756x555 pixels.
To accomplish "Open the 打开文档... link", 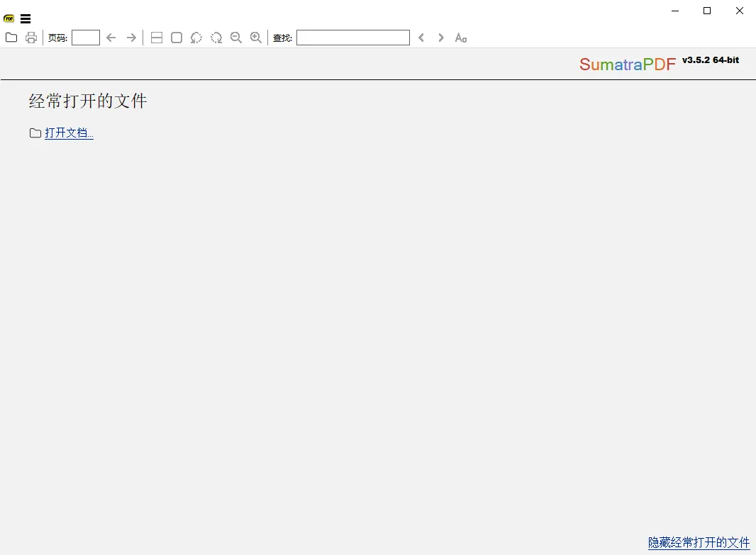I will (x=69, y=133).
